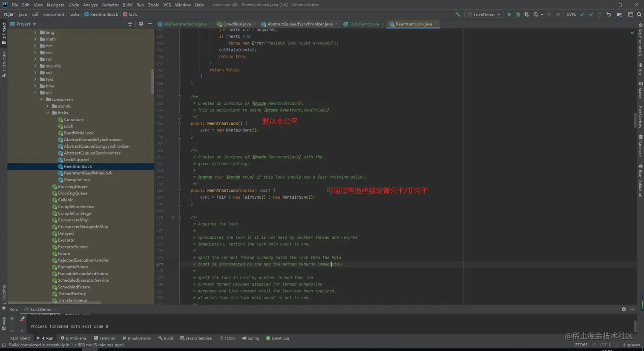Click the green Run button in toolbar
644x351 pixels.
(x=509, y=14)
